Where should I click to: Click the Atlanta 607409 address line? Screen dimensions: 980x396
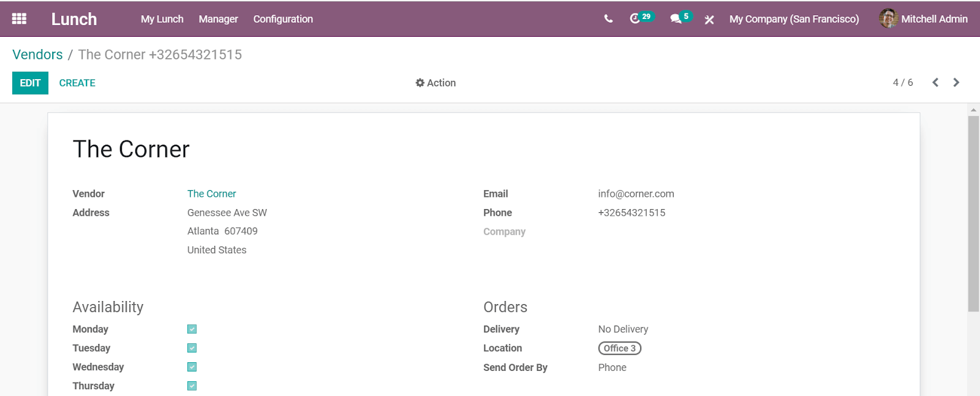tap(222, 231)
